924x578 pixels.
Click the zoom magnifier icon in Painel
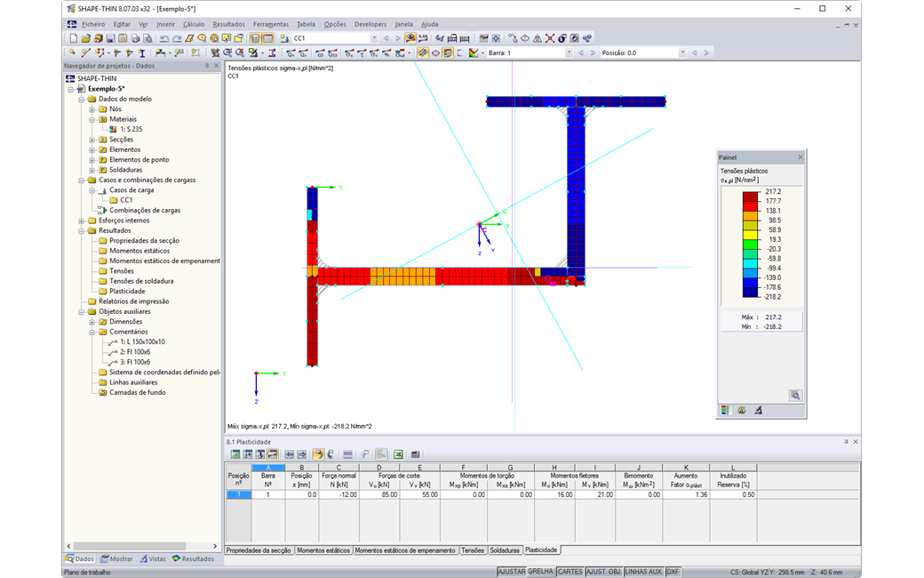795,396
